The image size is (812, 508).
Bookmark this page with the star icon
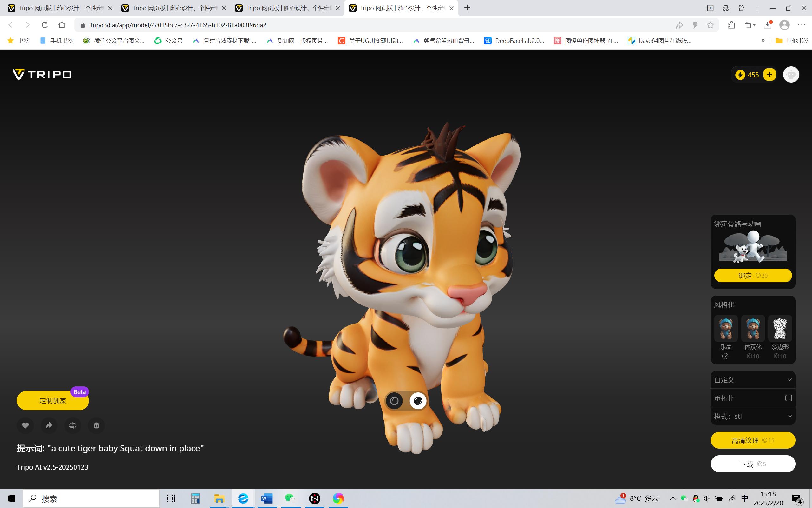(x=710, y=25)
